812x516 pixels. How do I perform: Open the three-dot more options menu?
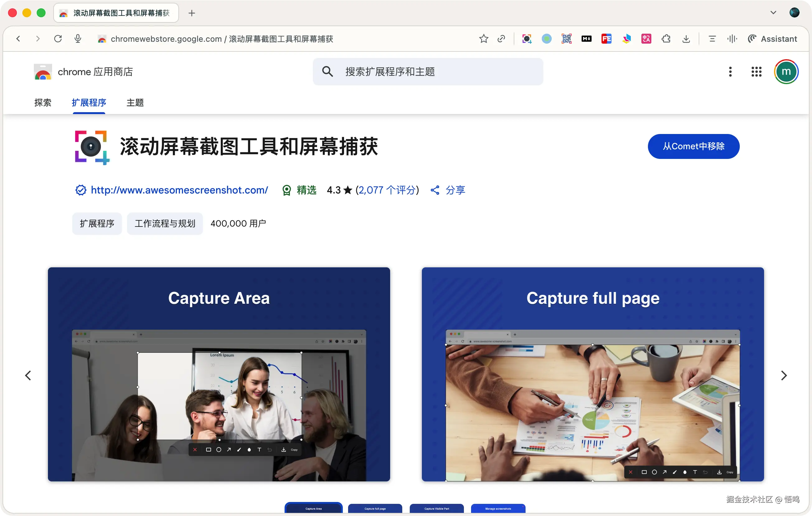click(730, 72)
